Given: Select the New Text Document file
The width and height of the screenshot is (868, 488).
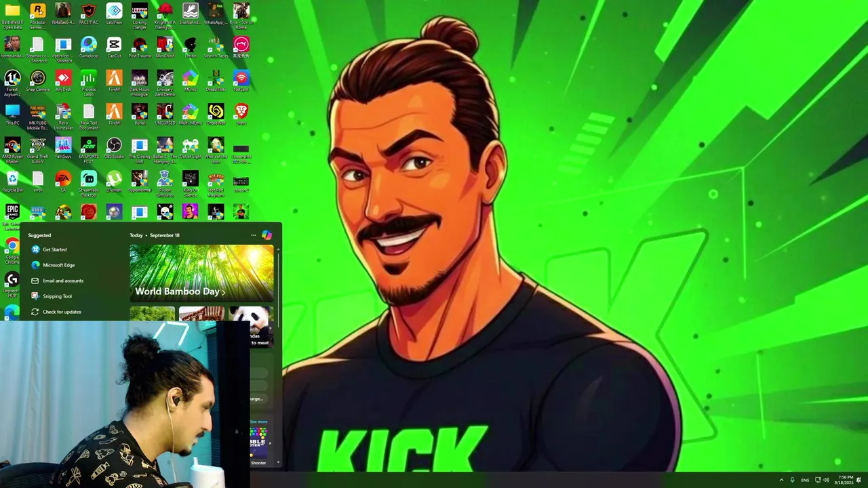Looking at the screenshot, I should [89, 117].
